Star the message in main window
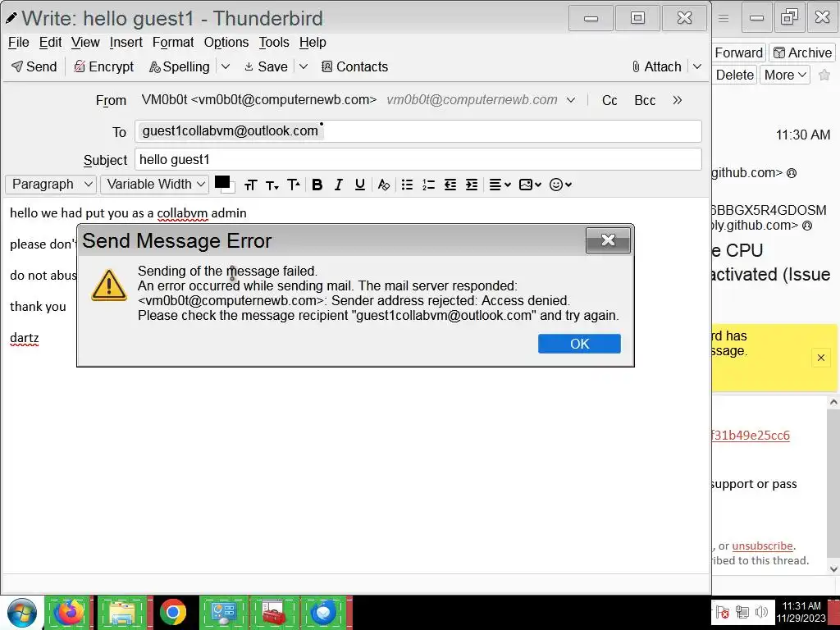 [x=824, y=75]
